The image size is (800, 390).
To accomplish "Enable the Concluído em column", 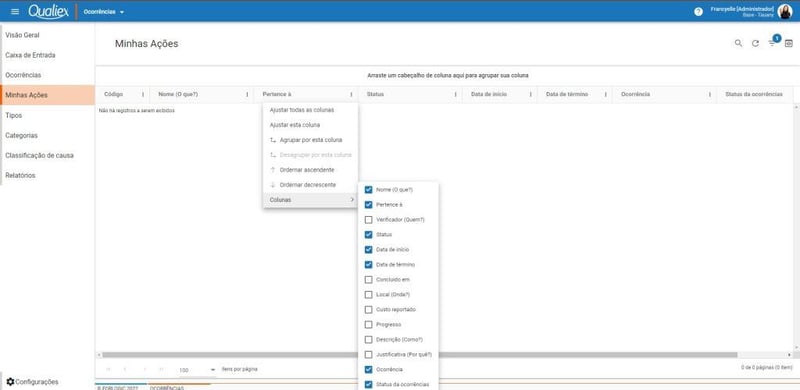I will (x=368, y=280).
